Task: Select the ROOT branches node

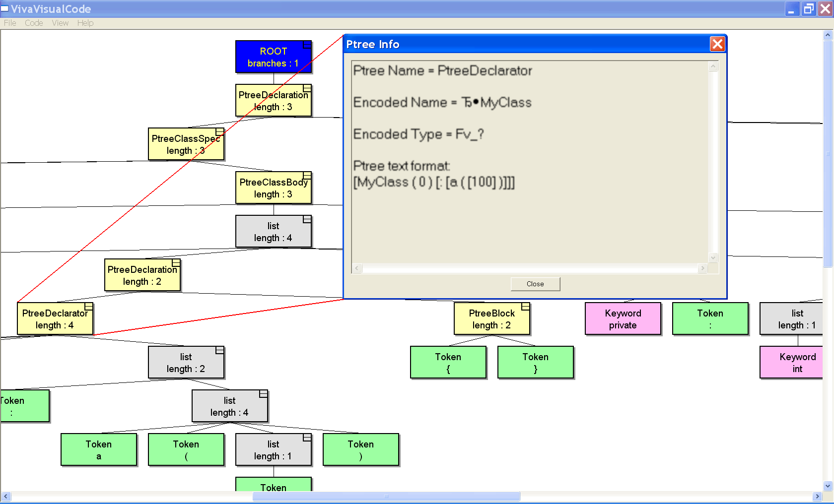Action: pyautogui.click(x=274, y=57)
